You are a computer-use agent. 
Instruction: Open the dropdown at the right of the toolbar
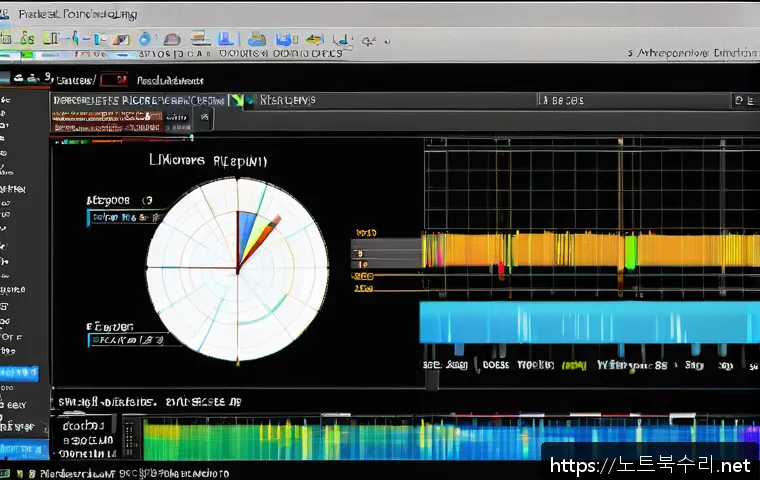(x=688, y=51)
